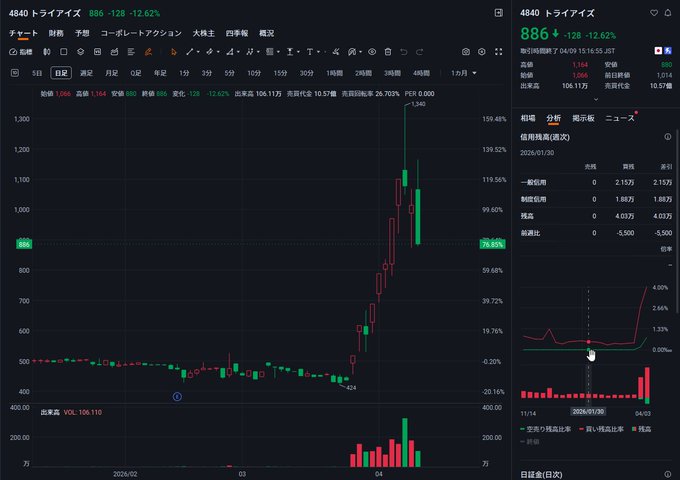Image resolution: width=680 pixels, height=480 pixels.
Task: Switch chart interval to 1時間
Action: click(334, 73)
